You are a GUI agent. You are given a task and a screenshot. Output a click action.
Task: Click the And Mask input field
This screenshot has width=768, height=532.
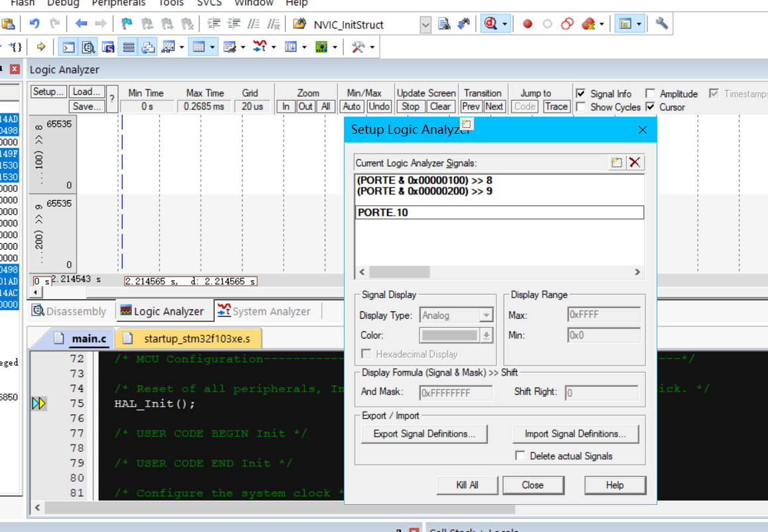click(x=456, y=392)
